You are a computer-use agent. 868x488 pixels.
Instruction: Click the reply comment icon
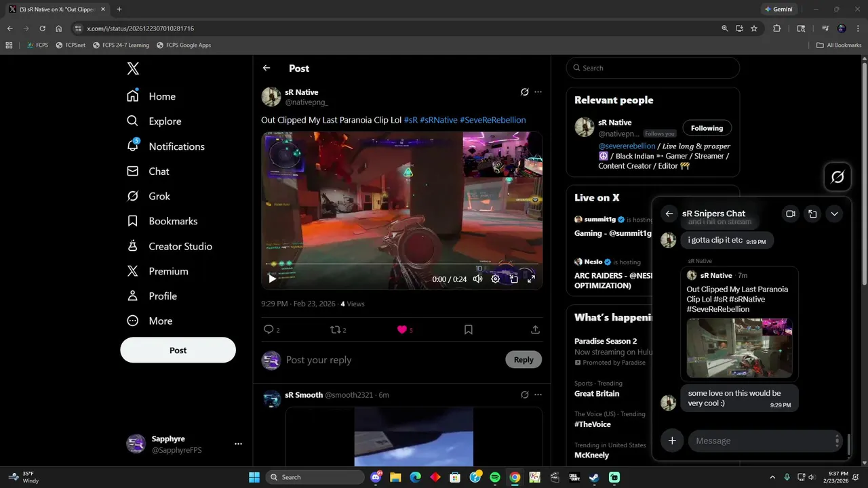(x=269, y=329)
